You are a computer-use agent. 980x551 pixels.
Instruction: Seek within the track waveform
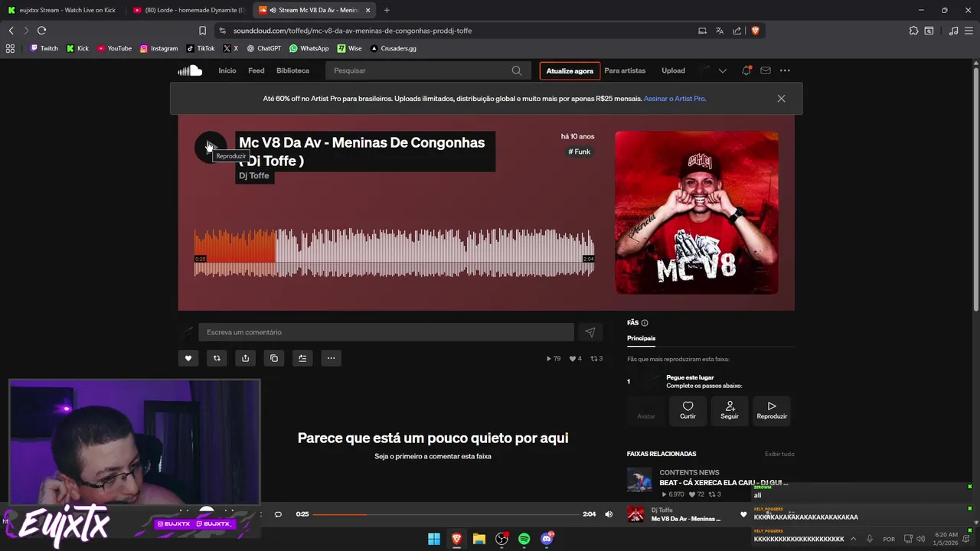point(394,252)
